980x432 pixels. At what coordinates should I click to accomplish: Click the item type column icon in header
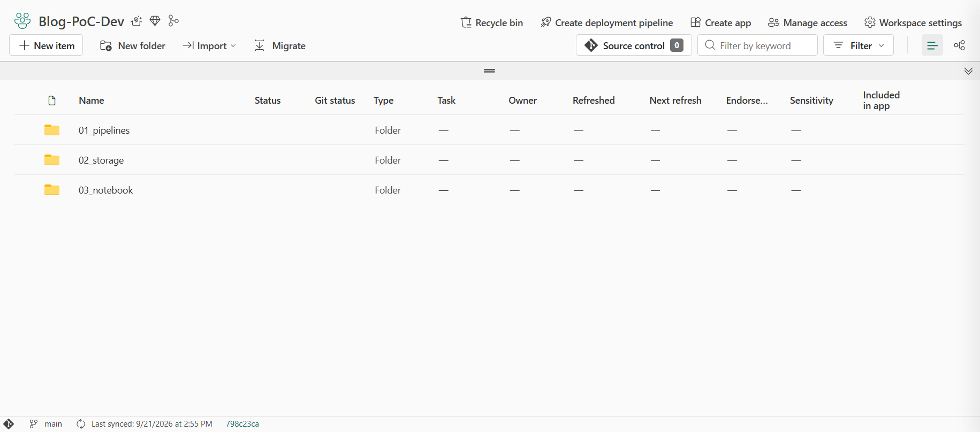point(52,101)
